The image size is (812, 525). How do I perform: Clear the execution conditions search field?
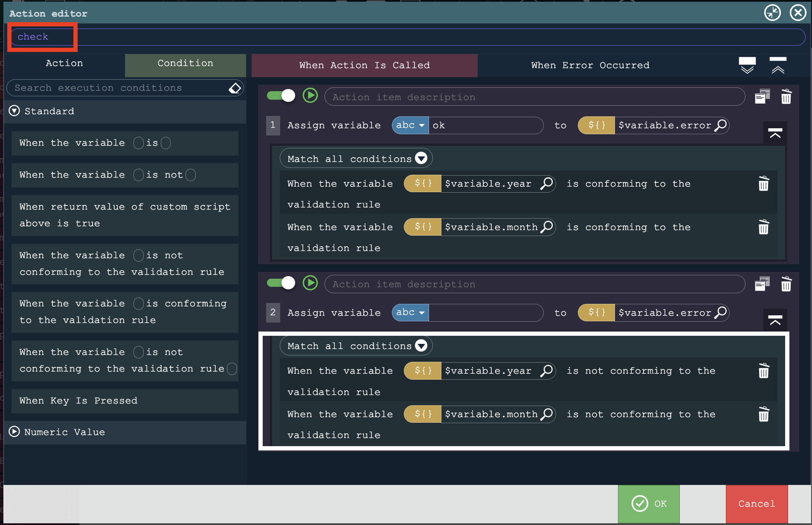[235, 88]
